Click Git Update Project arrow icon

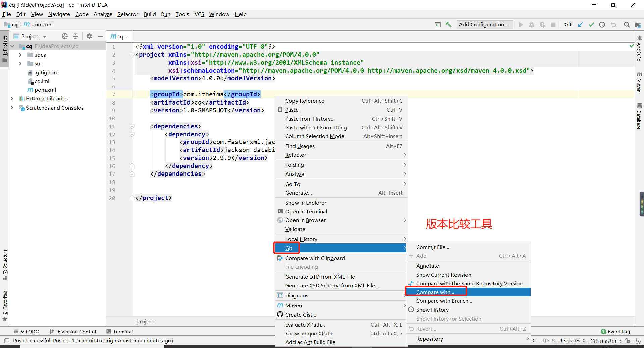point(581,25)
